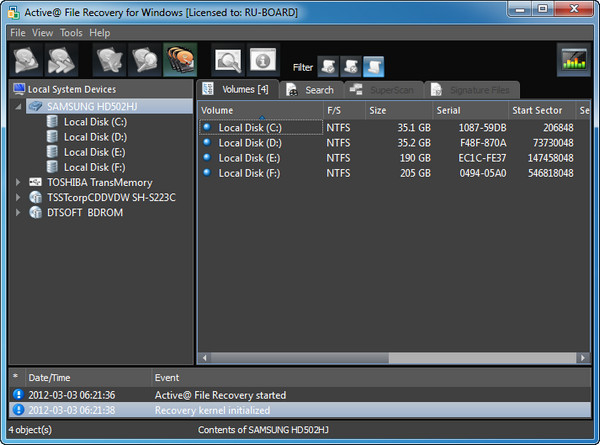This screenshot has width=600, height=445.
Task: Expand the TSSTcorpCDDVDW SH-S223C node
Action: click(19, 197)
